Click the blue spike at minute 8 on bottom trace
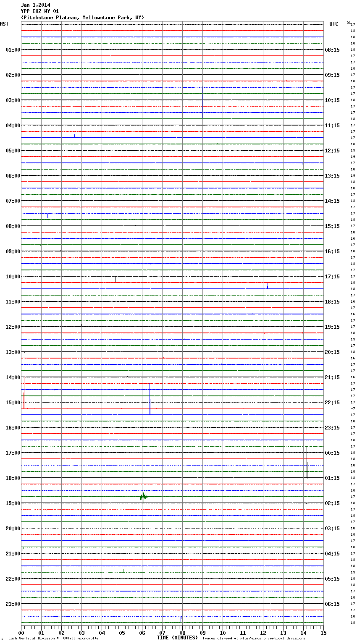Image resolution: width=357 pixels, height=644 pixels. pos(181,619)
